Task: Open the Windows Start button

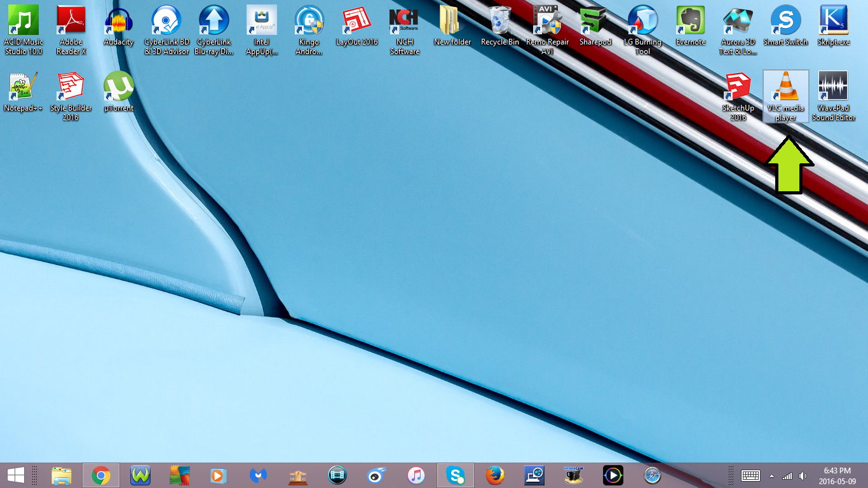Action: 15,475
